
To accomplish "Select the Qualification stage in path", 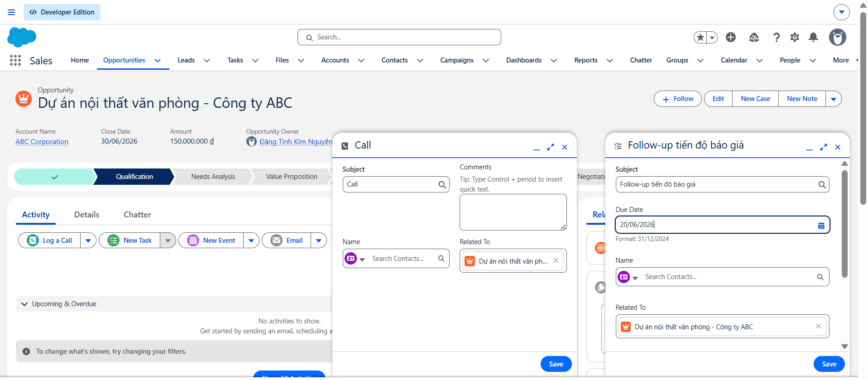I will point(134,177).
